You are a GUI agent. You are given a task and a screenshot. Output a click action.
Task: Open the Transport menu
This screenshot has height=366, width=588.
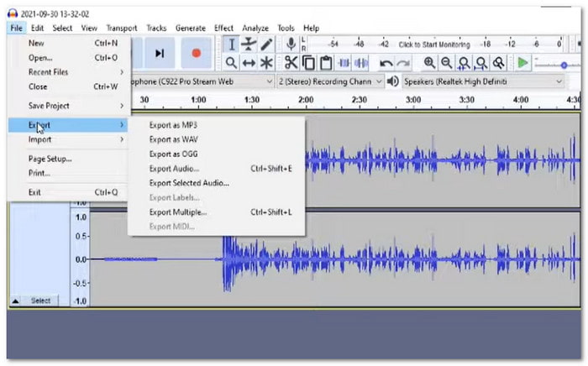[x=122, y=28]
